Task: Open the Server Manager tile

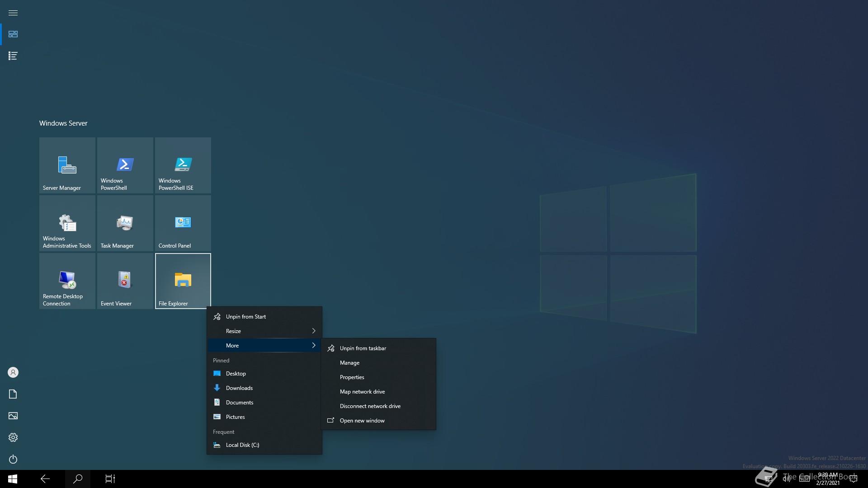Action: 67,165
